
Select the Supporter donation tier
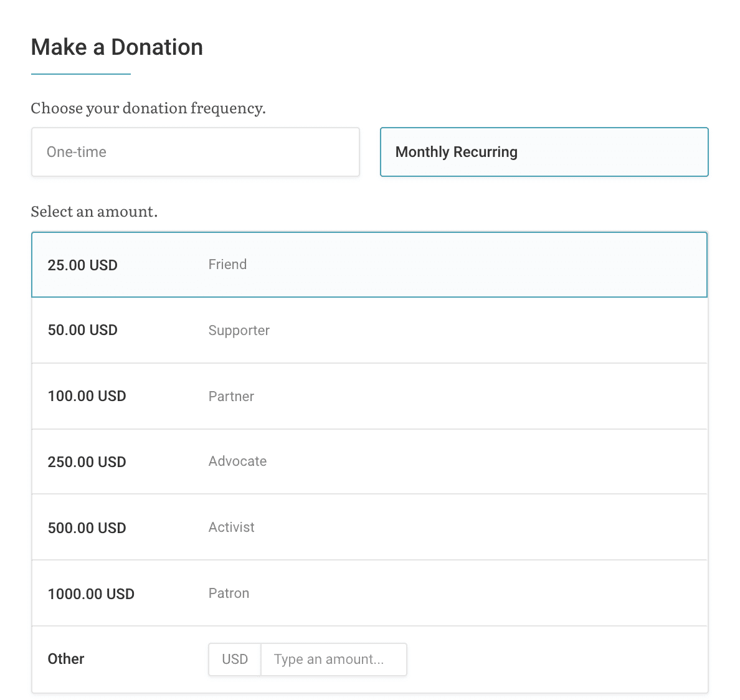pyautogui.click(x=239, y=330)
